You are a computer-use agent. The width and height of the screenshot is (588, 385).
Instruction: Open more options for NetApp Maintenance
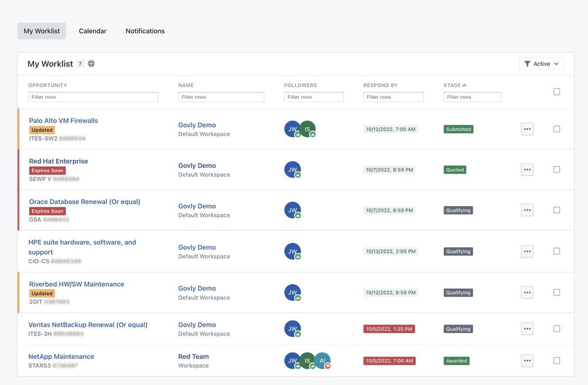[x=527, y=361]
